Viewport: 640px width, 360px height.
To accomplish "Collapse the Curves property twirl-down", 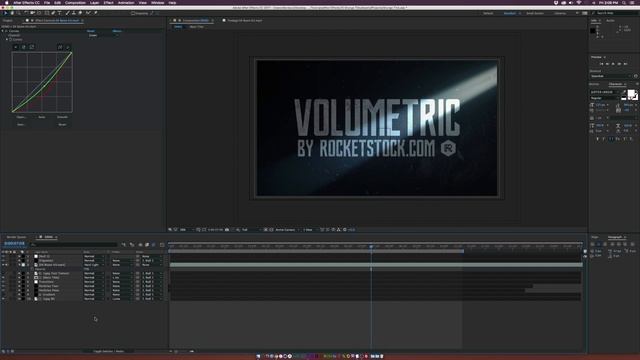I will point(7,40).
